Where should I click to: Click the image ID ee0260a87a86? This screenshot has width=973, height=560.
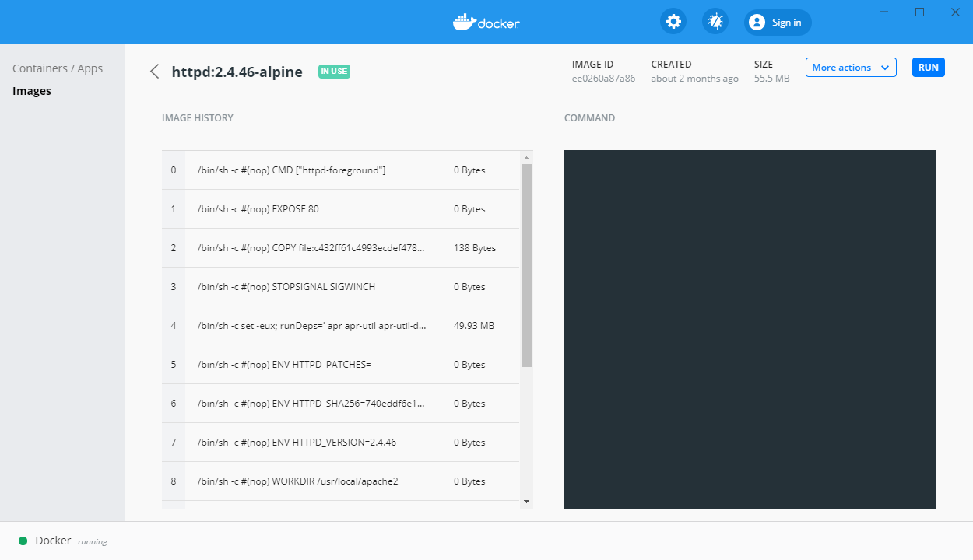pyautogui.click(x=603, y=79)
